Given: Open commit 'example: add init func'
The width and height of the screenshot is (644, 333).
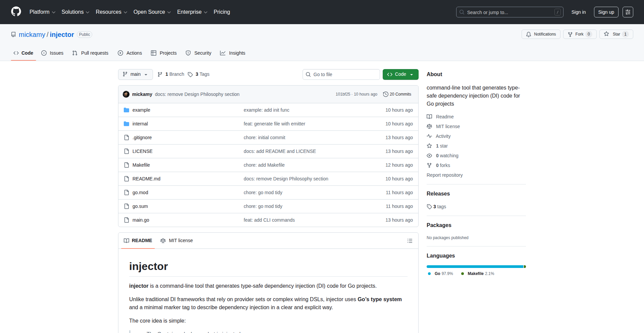Looking at the screenshot, I should [266, 110].
